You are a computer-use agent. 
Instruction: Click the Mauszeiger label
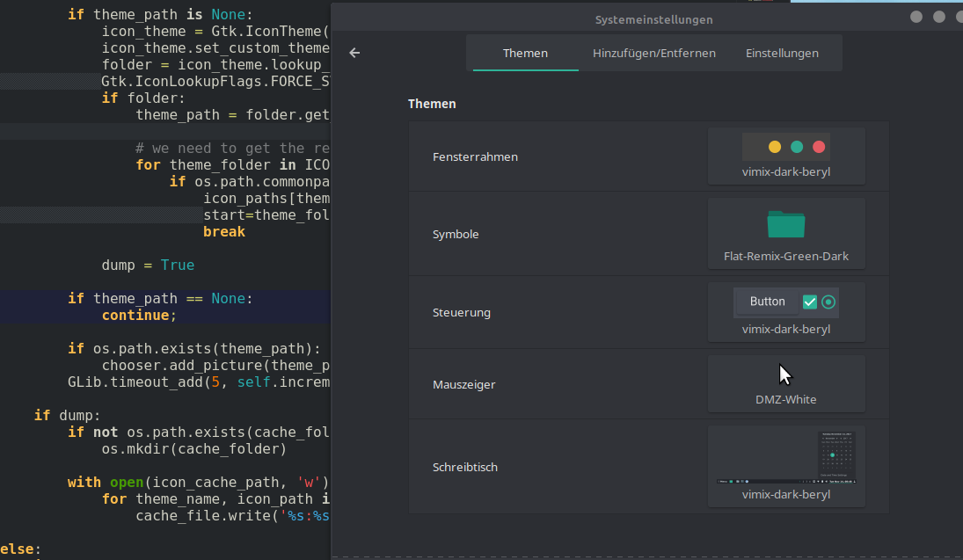[x=463, y=384]
